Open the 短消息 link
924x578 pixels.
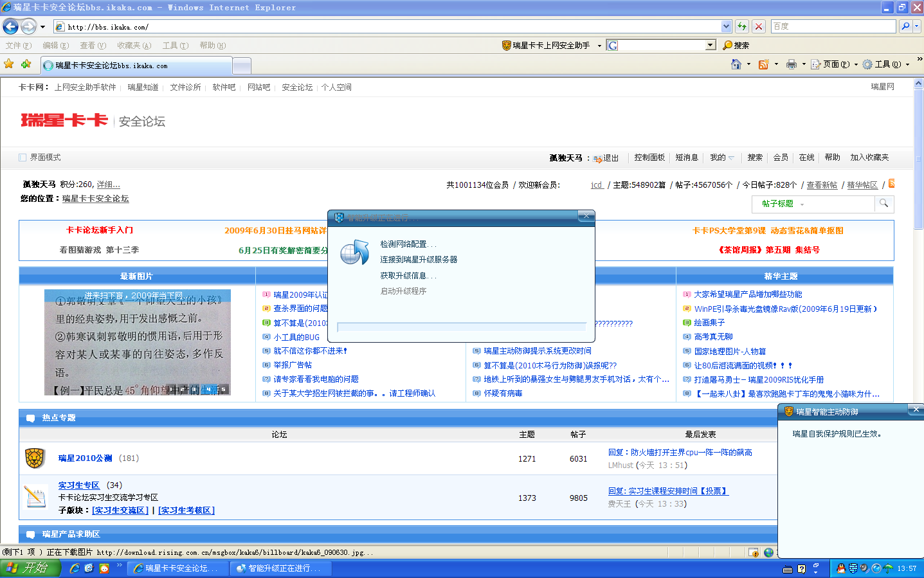687,158
